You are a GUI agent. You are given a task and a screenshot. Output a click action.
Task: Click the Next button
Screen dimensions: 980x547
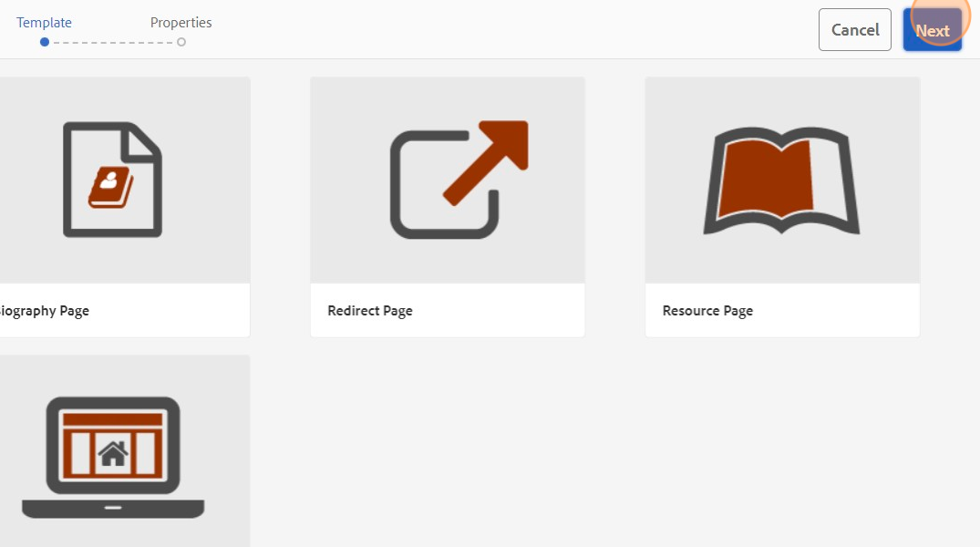(x=932, y=30)
